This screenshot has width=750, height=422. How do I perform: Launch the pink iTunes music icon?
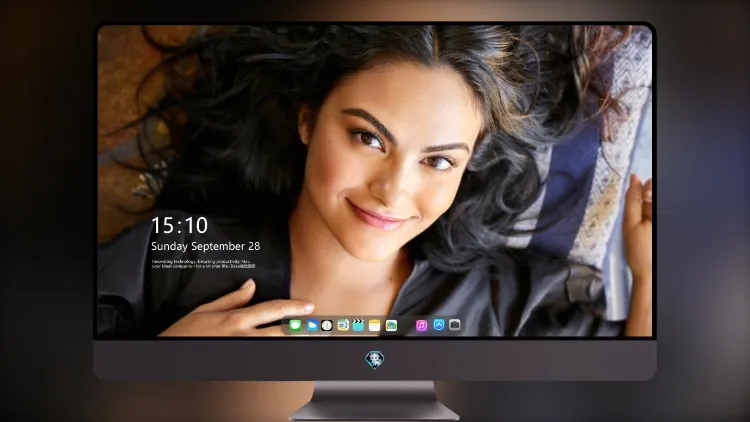pyautogui.click(x=421, y=325)
